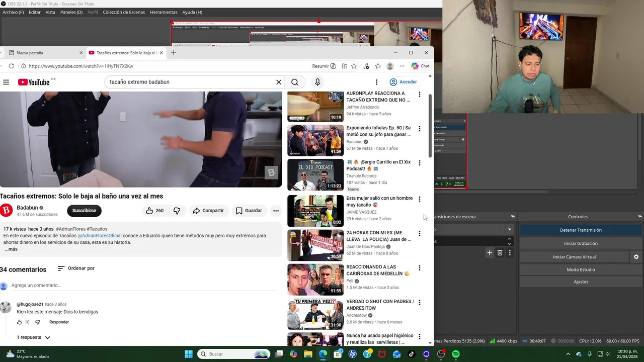Switch to the Nueva pestaña browser tab

[x=46, y=53]
